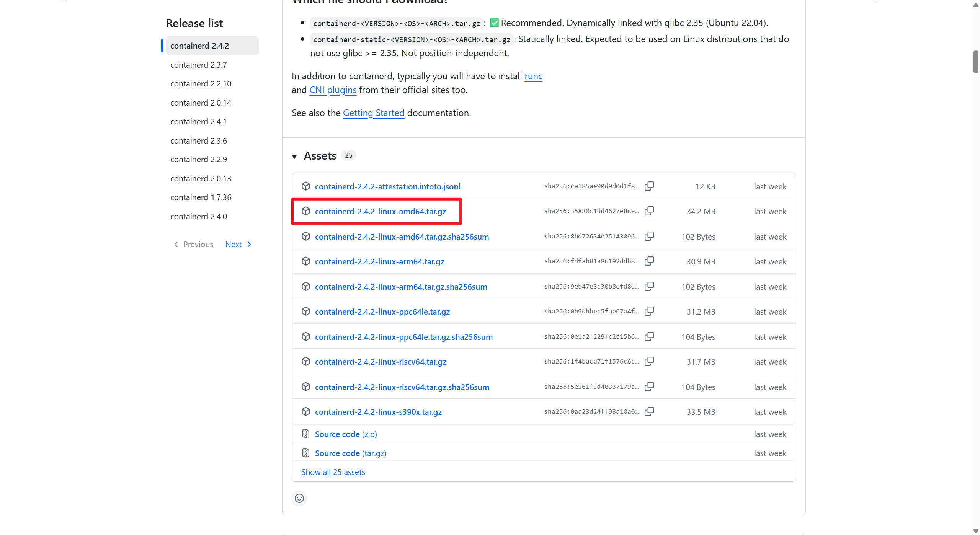Click the zip file icon beside Source code (zip)
This screenshot has width=980, height=535.
click(x=305, y=434)
